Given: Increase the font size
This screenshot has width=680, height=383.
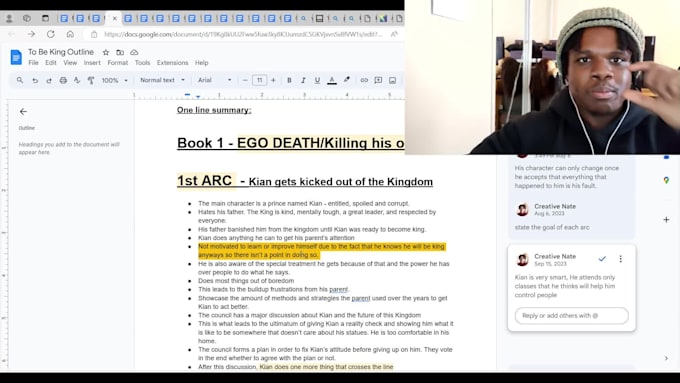Looking at the screenshot, I should (x=273, y=80).
